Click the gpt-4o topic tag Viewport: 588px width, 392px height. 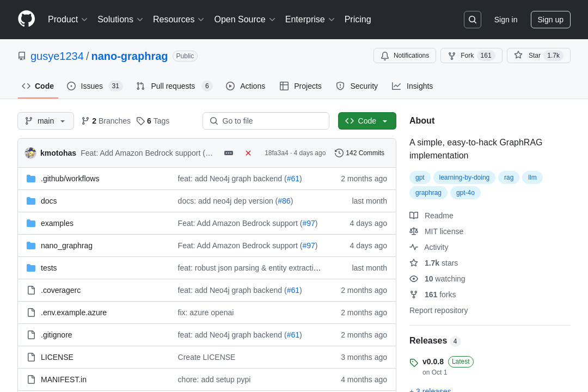(x=465, y=193)
